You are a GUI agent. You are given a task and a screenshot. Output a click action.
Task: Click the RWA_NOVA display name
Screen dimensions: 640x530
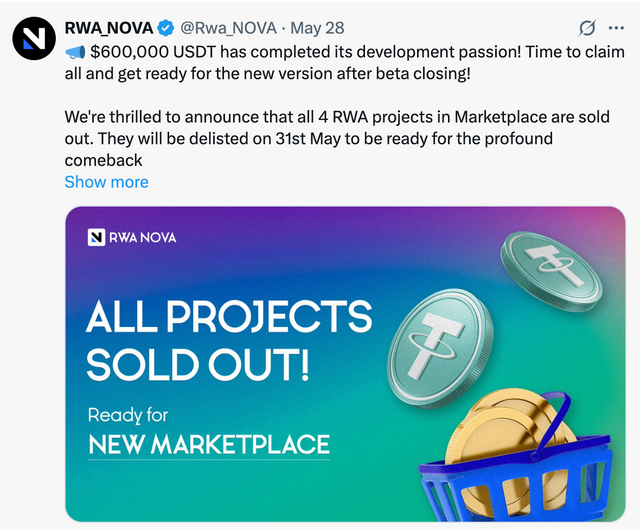[x=109, y=28]
